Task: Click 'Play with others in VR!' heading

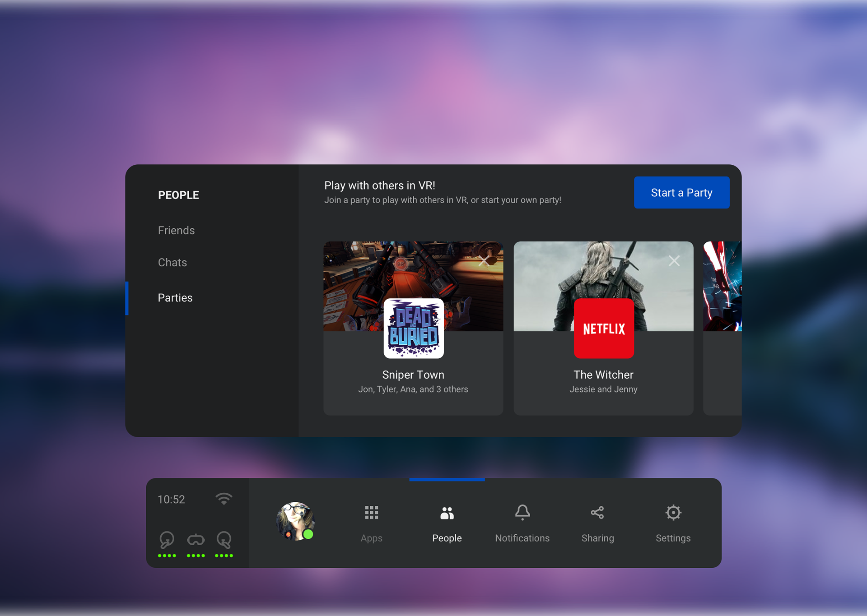Action: click(380, 185)
